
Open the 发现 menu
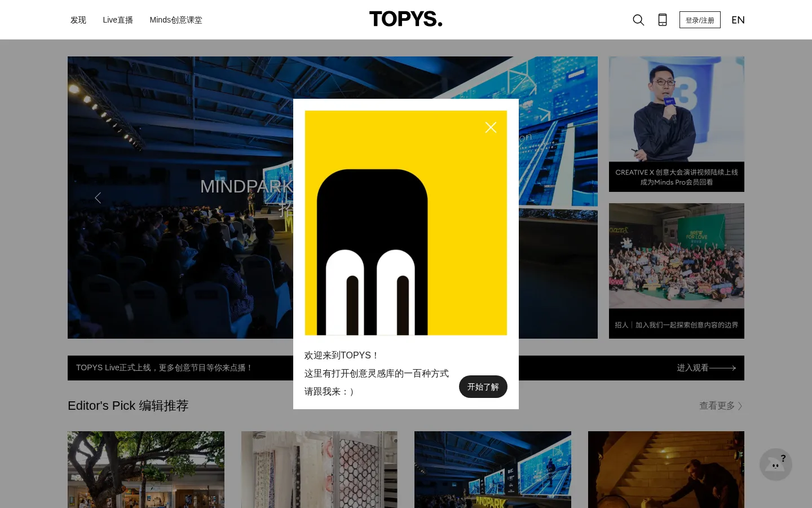[78, 20]
